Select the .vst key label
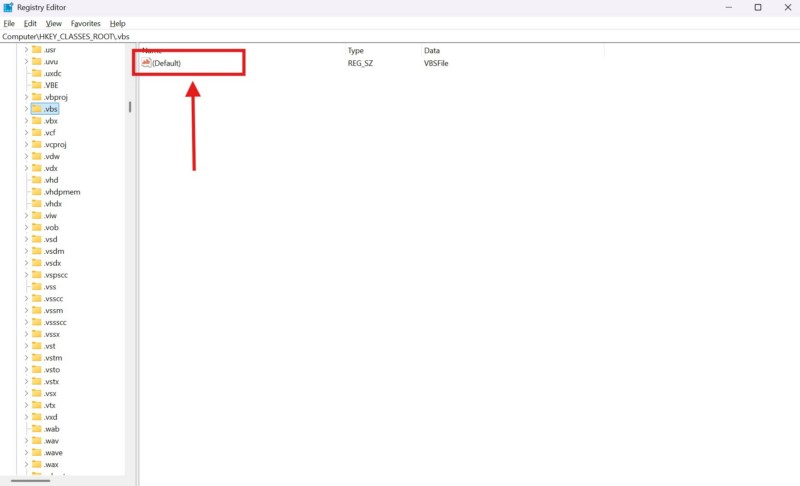The height and width of the screenshot is (486, 800). [49, 346]
